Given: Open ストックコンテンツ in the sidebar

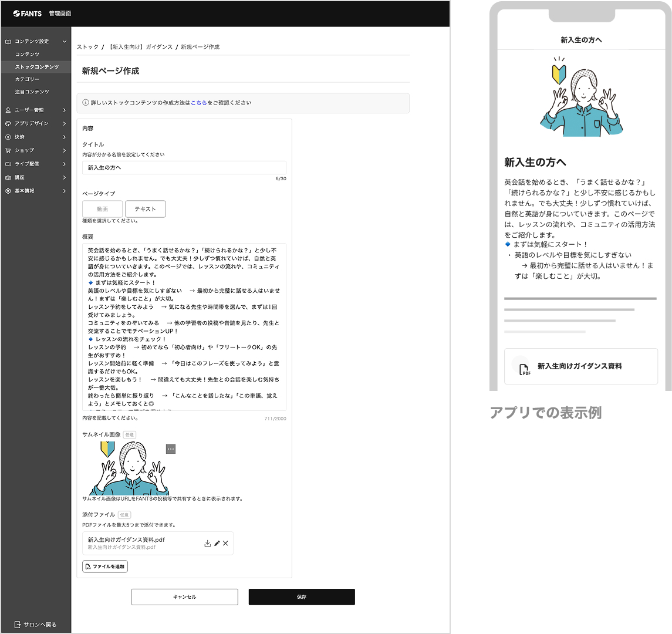Looking at the screenshot, I should click(36, 67).
